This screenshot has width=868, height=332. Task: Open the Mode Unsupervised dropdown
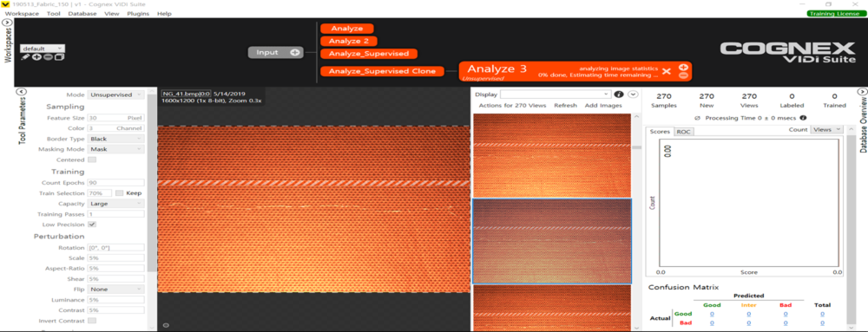coord(115,94)
